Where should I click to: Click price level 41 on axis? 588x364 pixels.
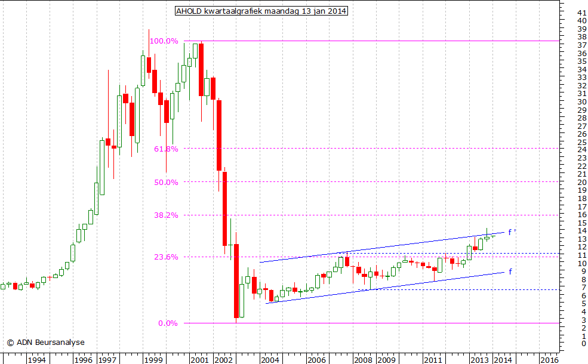point(582,13)
